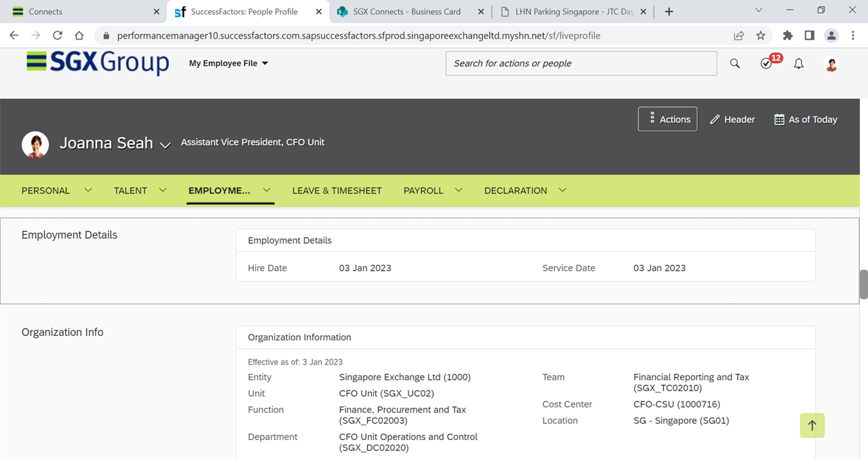Click the scroll-to-top arrow button

pyautogui.click(x=812, y=426)
